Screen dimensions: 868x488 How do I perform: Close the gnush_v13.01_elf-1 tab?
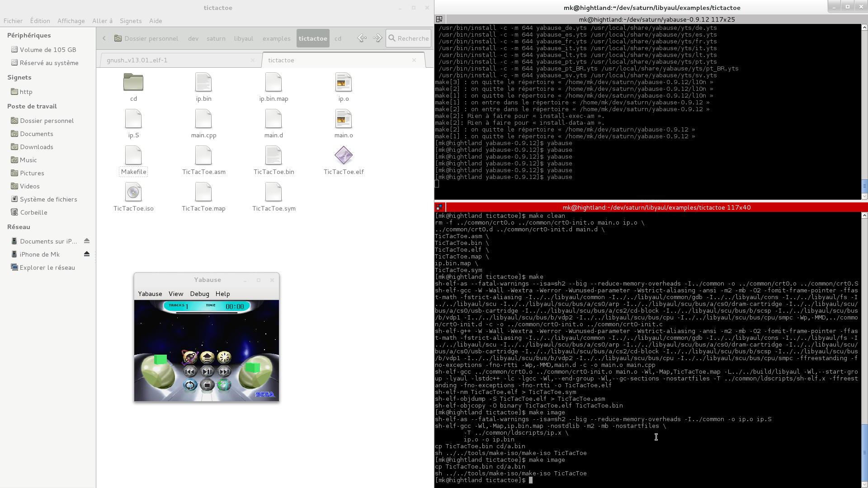[253, 60]
